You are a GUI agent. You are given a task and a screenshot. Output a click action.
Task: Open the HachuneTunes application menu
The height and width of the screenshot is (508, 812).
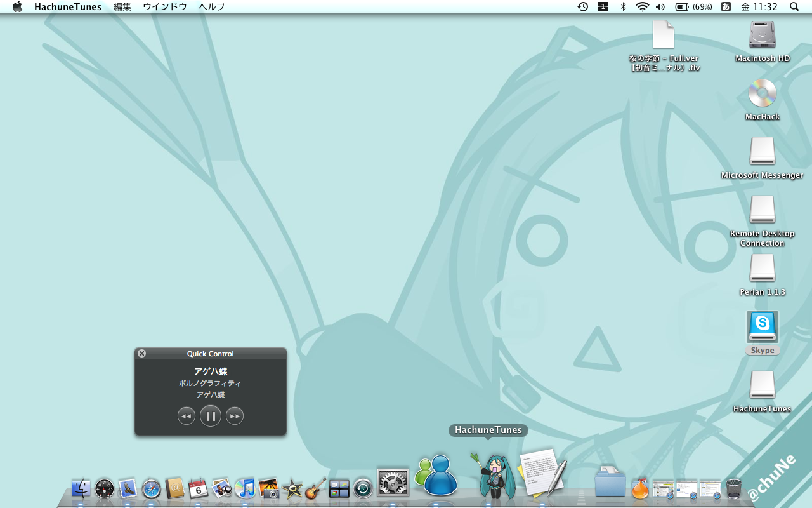point(68,7)
